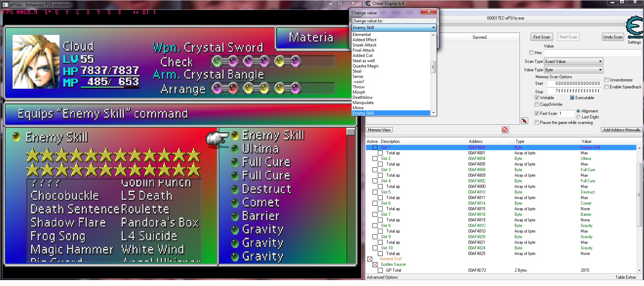Viewport: 644px width, 286px height.
Task: Collapse the Change value combo box
Action: pos(433,28)
